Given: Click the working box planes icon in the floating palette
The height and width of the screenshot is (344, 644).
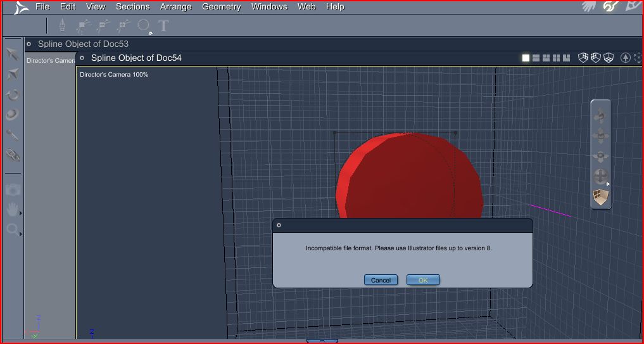Looking at the screenshot, I should tap(600, 197).
